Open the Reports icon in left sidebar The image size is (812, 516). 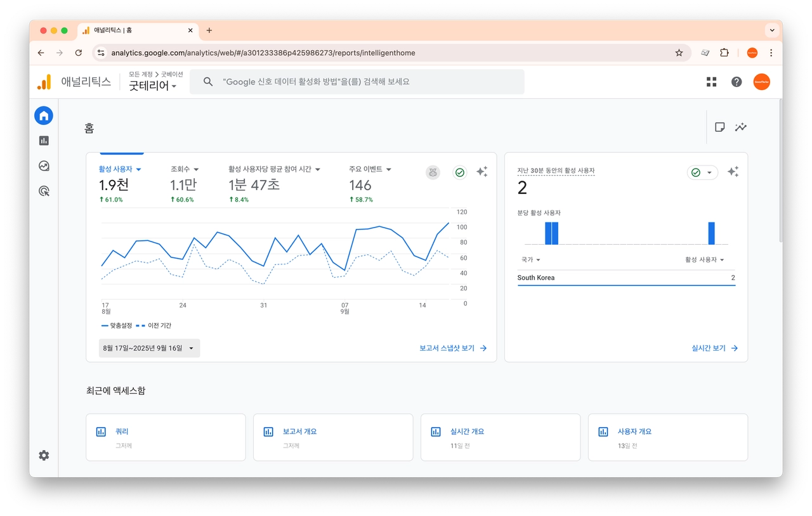pos(44,141)
